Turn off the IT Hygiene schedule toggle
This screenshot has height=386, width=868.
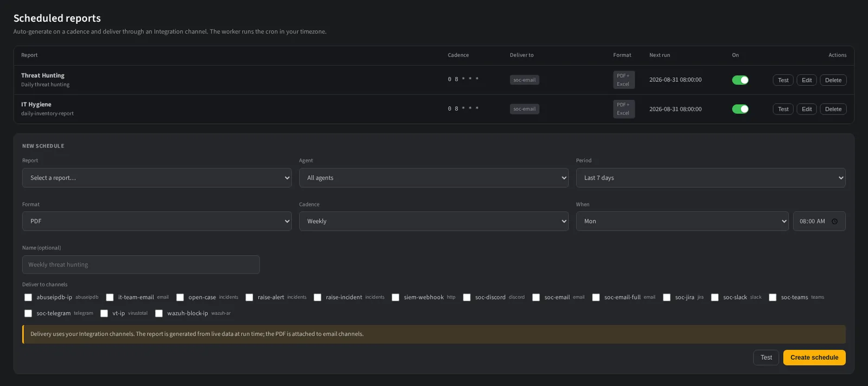point(740,109)
